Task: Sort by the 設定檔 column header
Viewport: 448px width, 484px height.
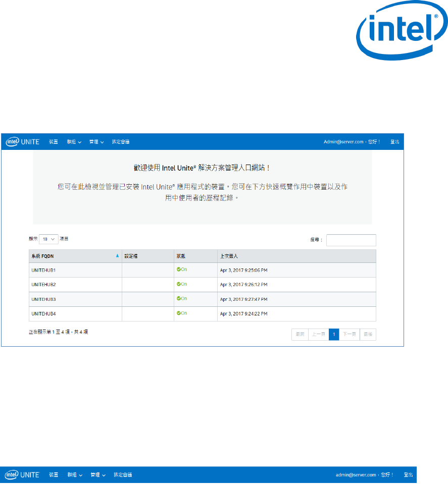Action: coord(147,256)
